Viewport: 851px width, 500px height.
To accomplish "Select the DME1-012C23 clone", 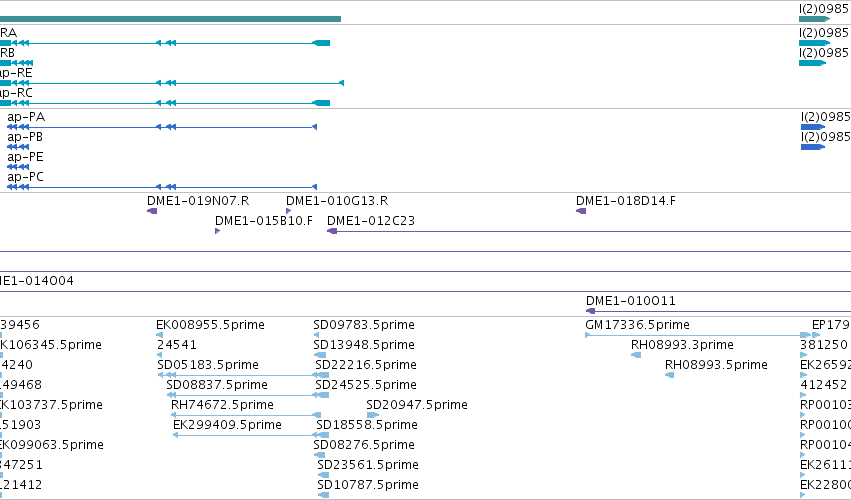I will (589, 231).
